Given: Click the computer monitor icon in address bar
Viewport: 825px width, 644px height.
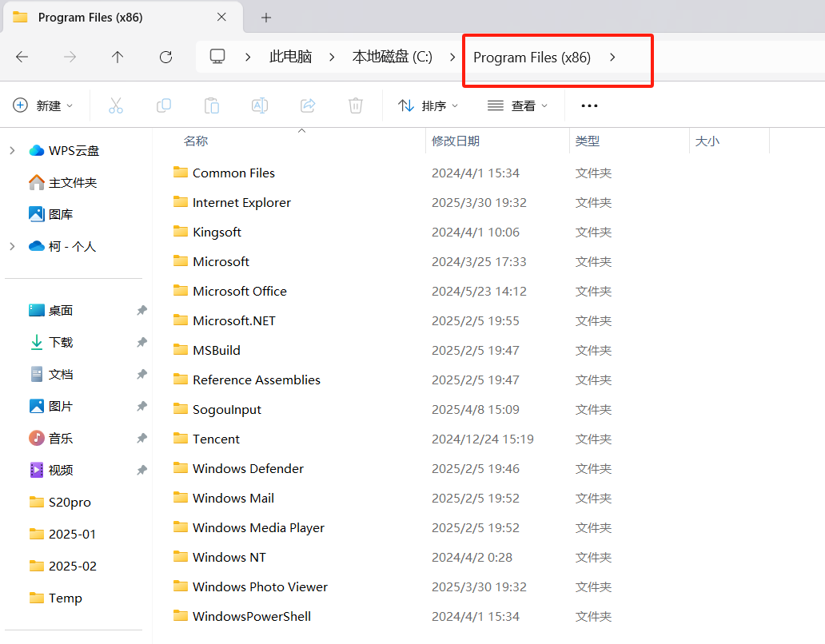Looking at the screenshot, I should tap(217, 56).
